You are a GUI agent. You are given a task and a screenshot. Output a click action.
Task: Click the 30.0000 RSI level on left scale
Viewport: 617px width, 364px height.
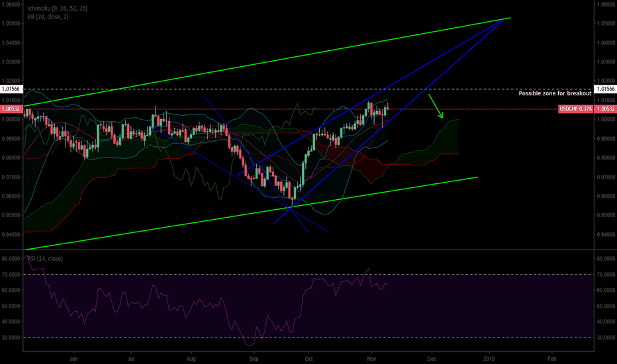pos(11,338)
